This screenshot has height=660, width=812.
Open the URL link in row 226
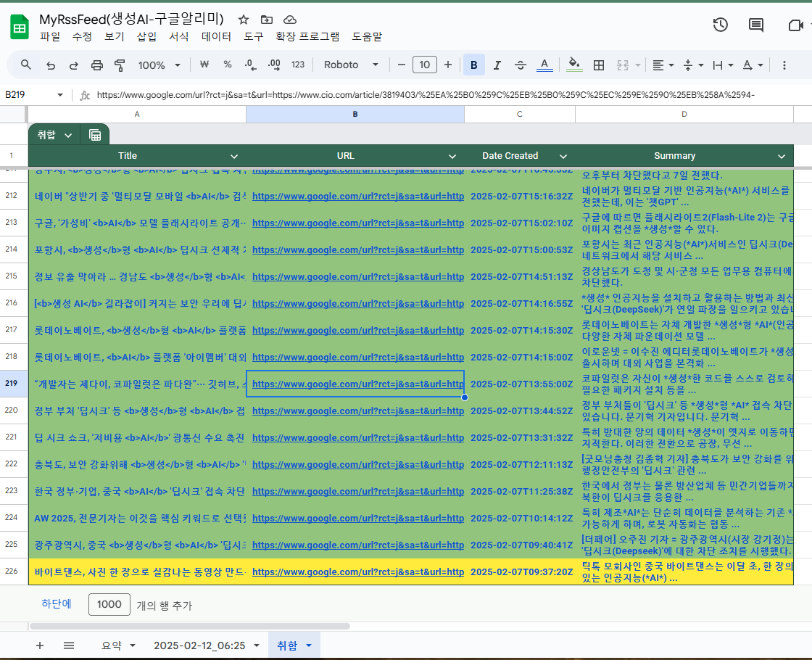pos(358,572)
